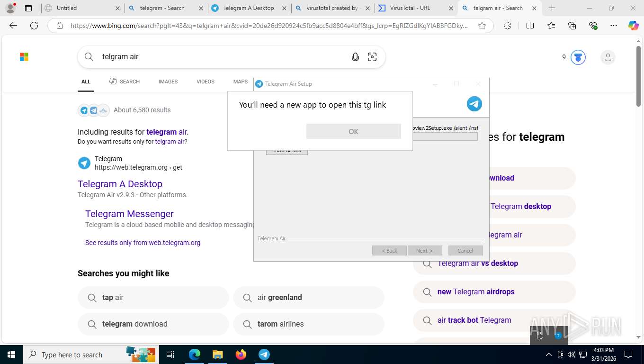
Task: Switch to the Untitled tab
Action: coord(83,8)
